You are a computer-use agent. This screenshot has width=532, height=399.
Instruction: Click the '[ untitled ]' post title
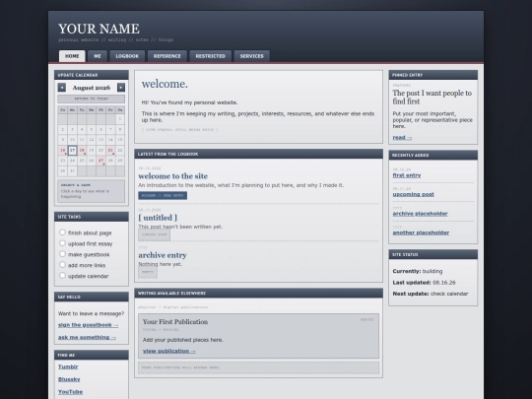pyautogui.click(x=158, y=218)
